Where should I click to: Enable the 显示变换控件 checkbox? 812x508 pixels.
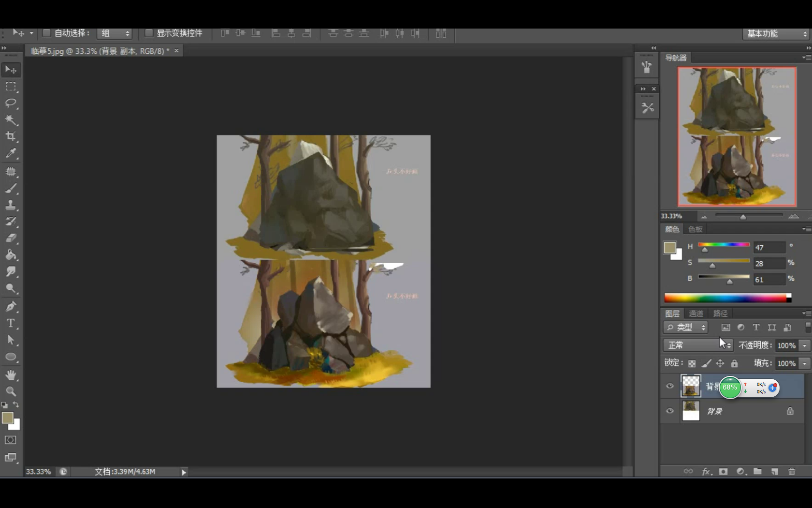point(149,33)
